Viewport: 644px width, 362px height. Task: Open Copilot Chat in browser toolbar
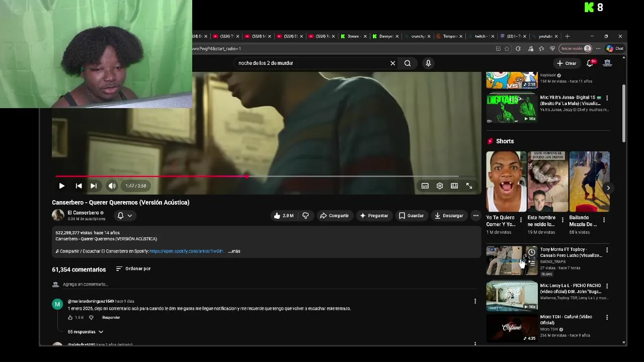(615, 49)
